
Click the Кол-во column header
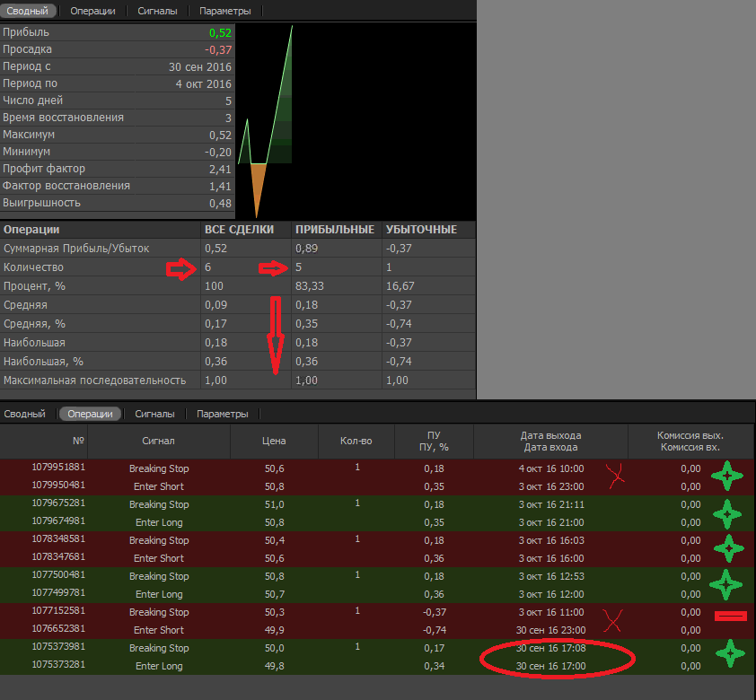click(x=356, y=441)
